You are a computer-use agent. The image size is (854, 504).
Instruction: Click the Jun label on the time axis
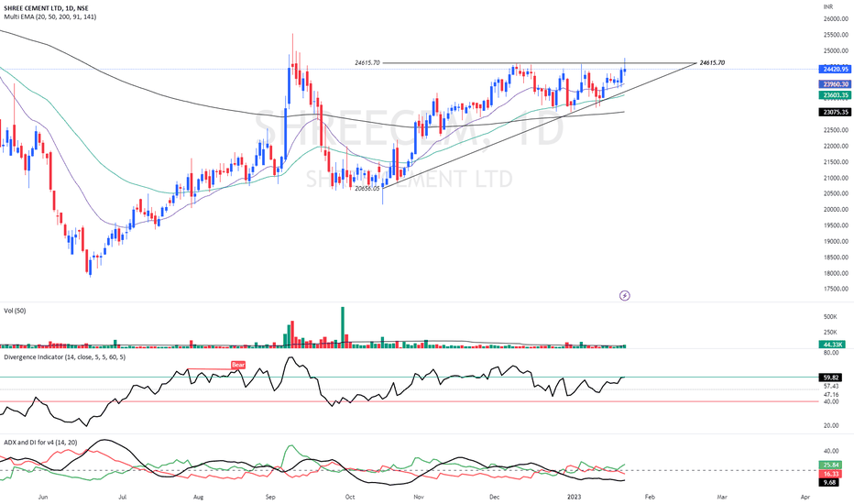(43, 497)
